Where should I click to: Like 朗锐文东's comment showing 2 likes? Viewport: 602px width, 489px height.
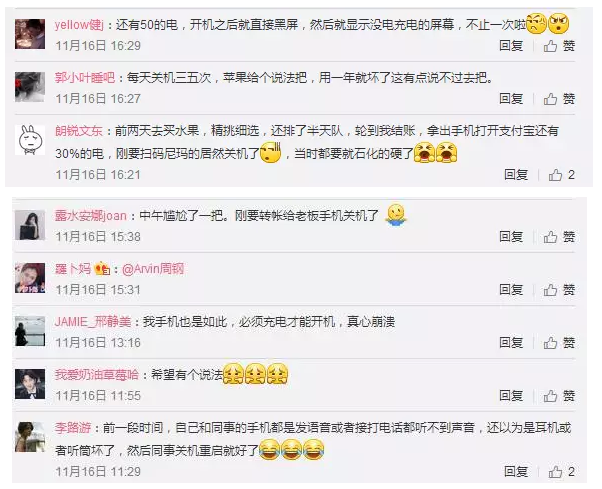pos(561,175)
